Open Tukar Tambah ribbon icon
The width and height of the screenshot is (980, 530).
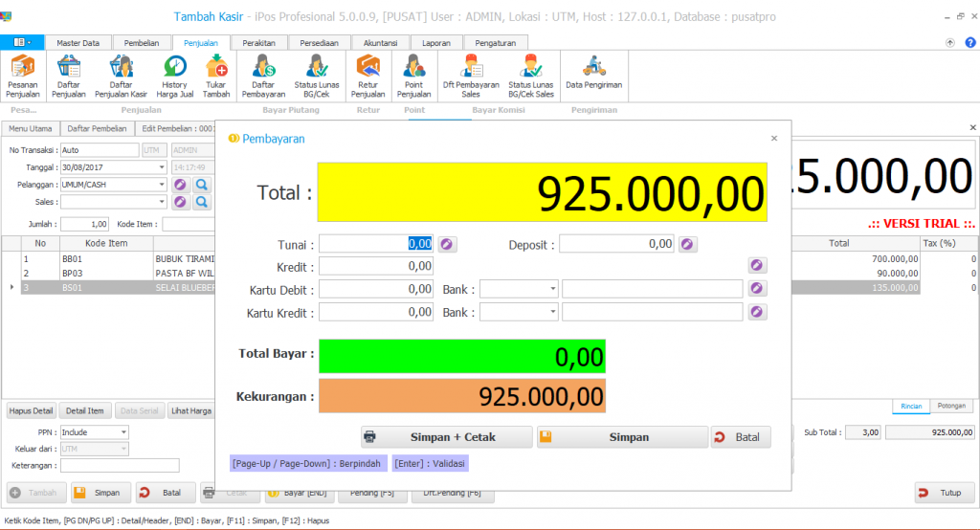[x=216, y=77]
